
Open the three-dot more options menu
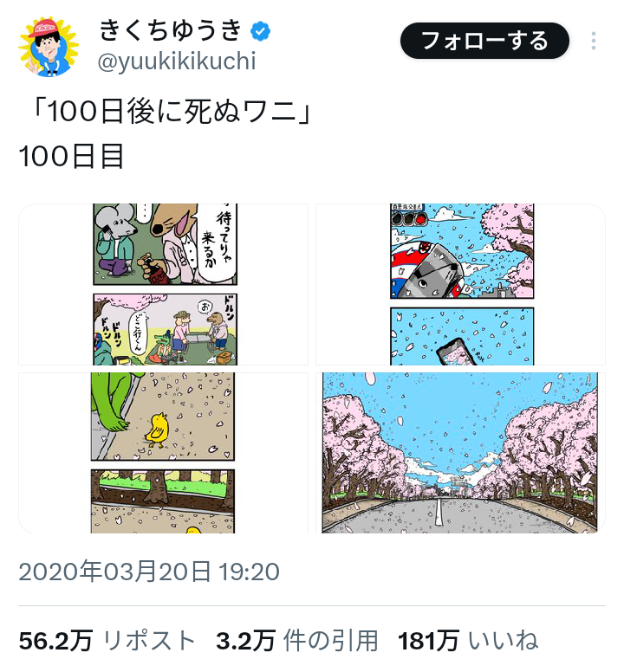click(593, 41)
